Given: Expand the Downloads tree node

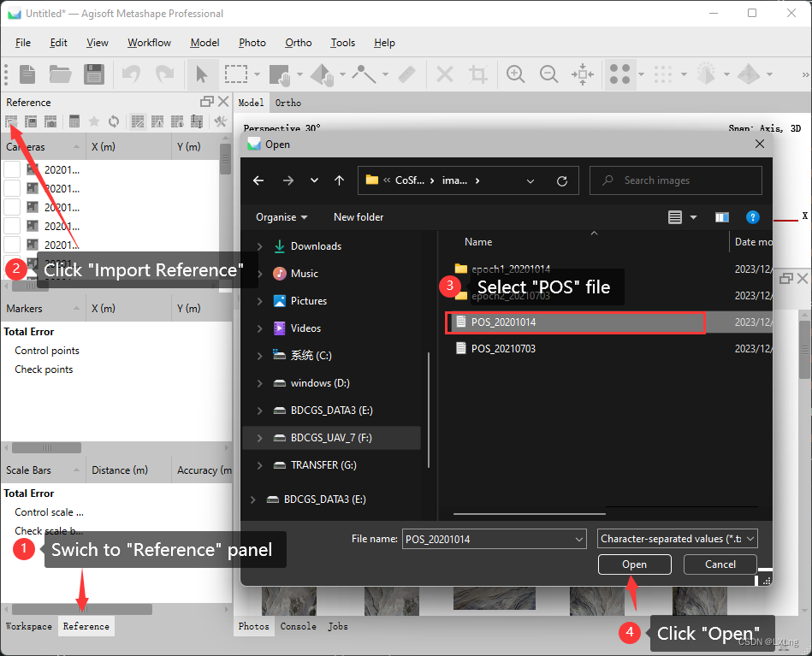Looking at the screenshot, I should [x=260, y=246].
